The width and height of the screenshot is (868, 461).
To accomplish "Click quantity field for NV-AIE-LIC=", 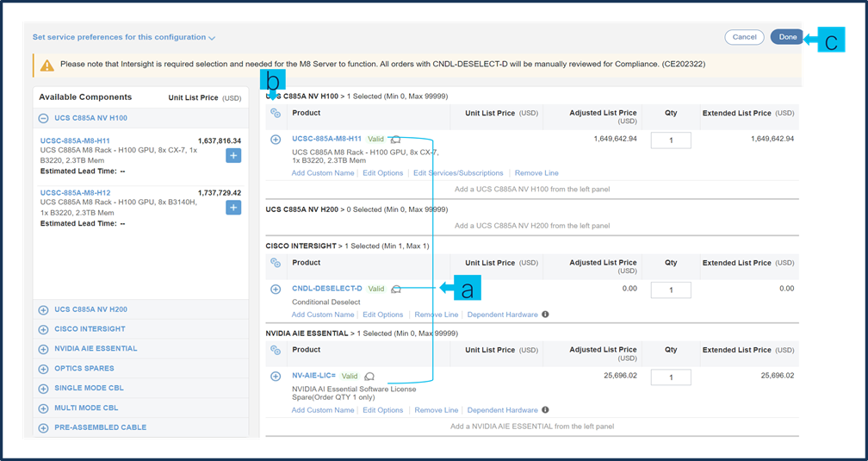I will pos(671,377).
